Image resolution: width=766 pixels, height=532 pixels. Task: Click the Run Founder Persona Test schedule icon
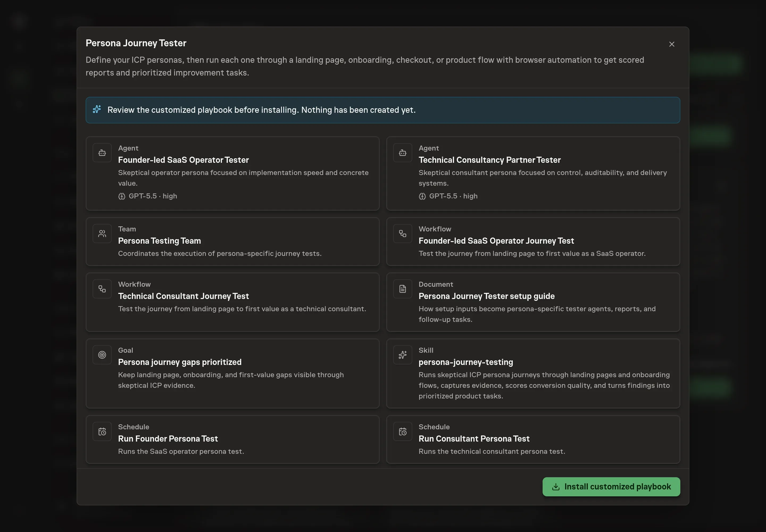tap(102, 432)
